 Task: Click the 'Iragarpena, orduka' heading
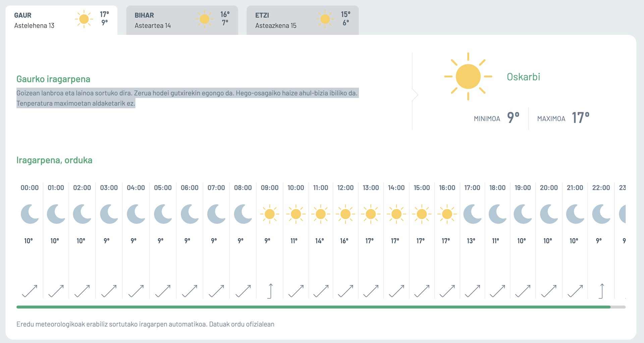click(x=54, y=160)
